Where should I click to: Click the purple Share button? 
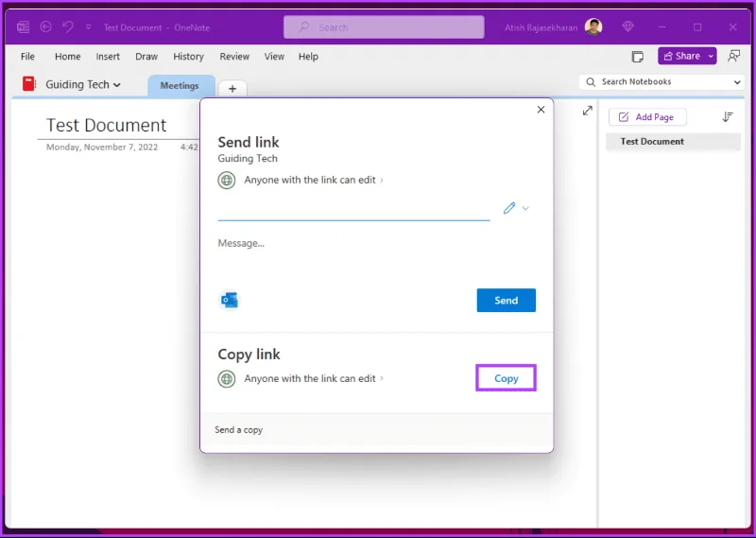pyautogui.click(x=681, y=56)
